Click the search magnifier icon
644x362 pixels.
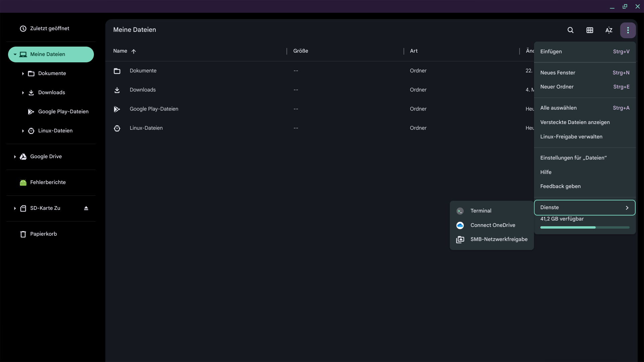coord(570,30)
